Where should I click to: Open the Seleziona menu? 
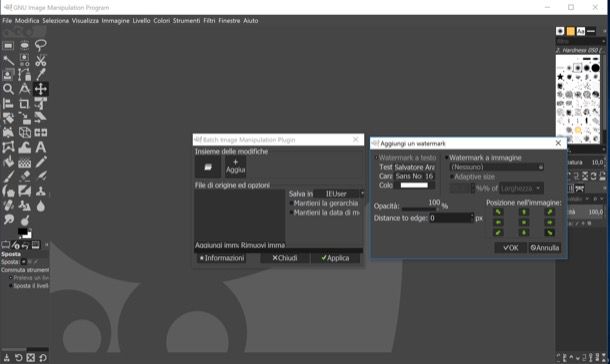(x=55, y=21)
